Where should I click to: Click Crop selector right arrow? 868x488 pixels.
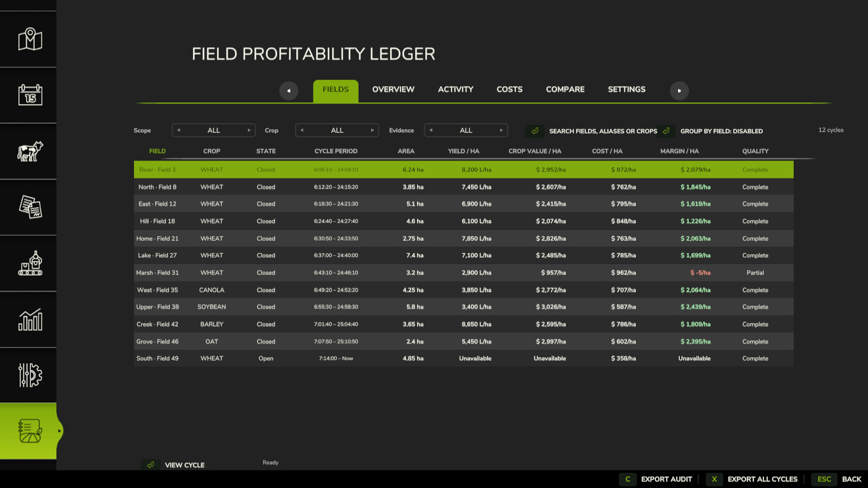(372, 130)
